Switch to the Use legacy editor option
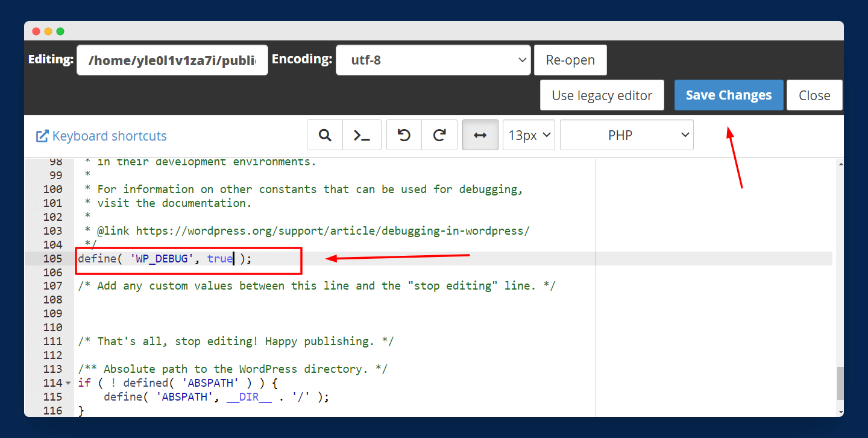The image size is (868, 438). pyautogui.click(x=602, y=95)
